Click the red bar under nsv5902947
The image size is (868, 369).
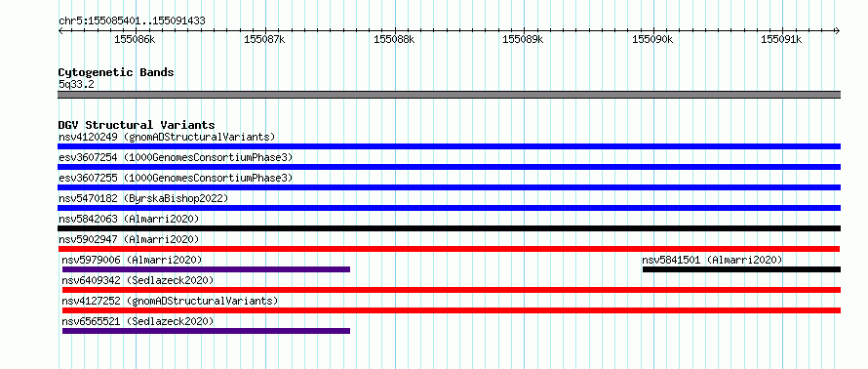pos(449,249)
